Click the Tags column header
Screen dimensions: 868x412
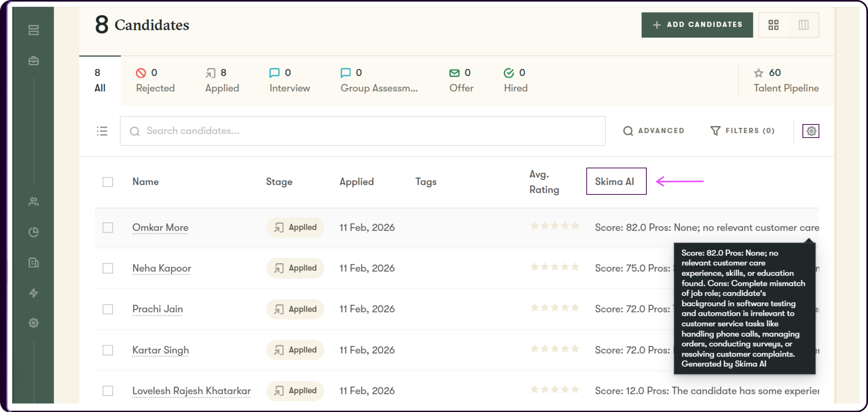[425, 182]
